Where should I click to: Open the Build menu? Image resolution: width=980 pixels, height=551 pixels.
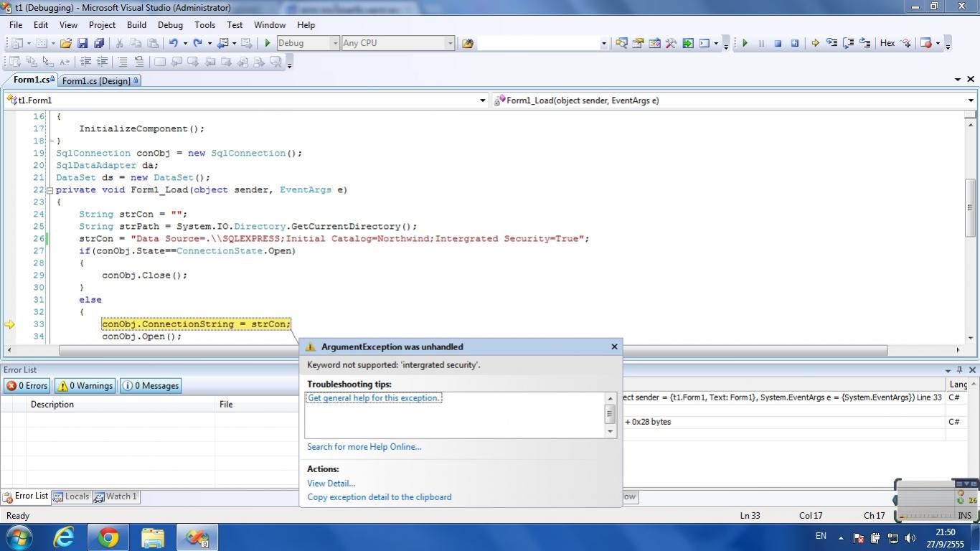pyautogui.click(x=136, y=24)
